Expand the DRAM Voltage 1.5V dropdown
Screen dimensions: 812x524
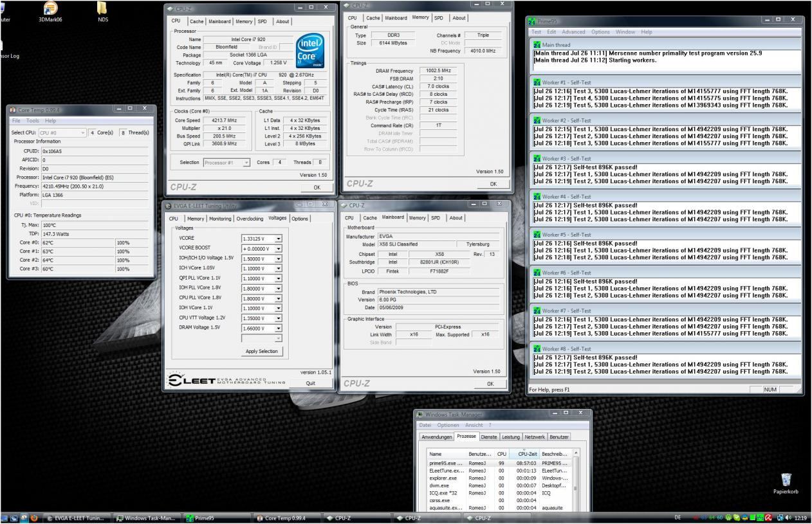pyautogui.click(x=278, y=328)
